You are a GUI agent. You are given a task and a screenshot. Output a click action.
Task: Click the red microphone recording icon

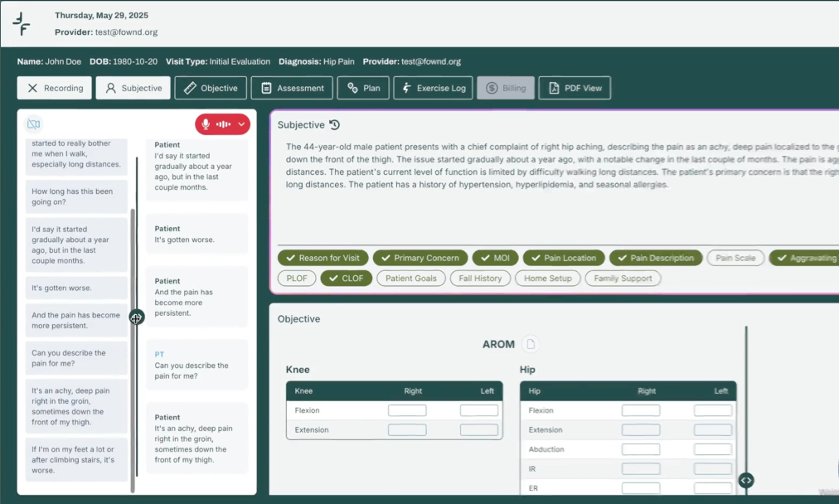point(206,124)
